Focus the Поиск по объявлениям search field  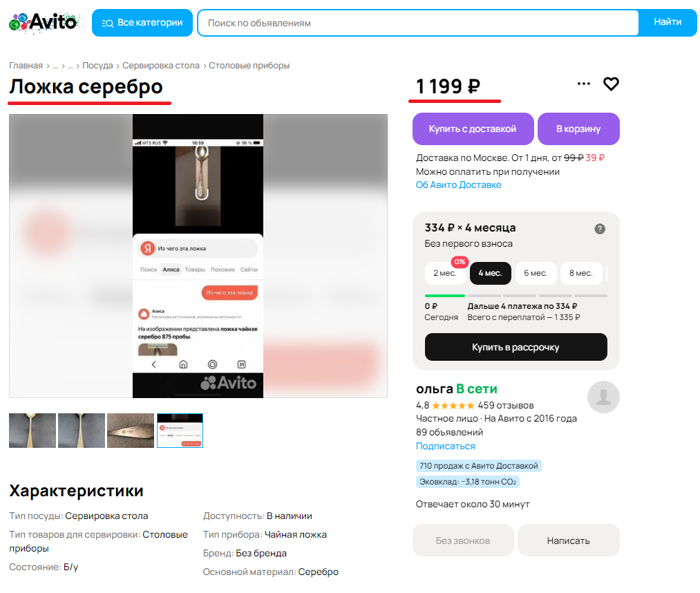click(418, 23)
